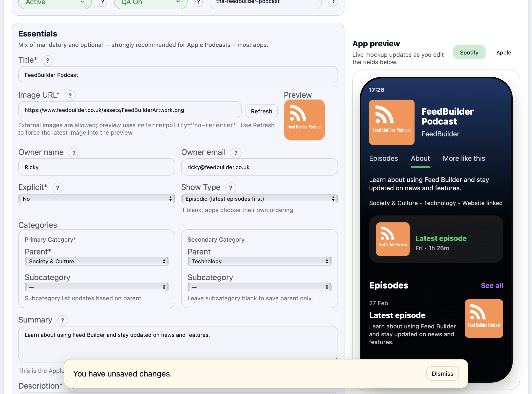
Task: Select the More like this tab
Action: [464, 158]
